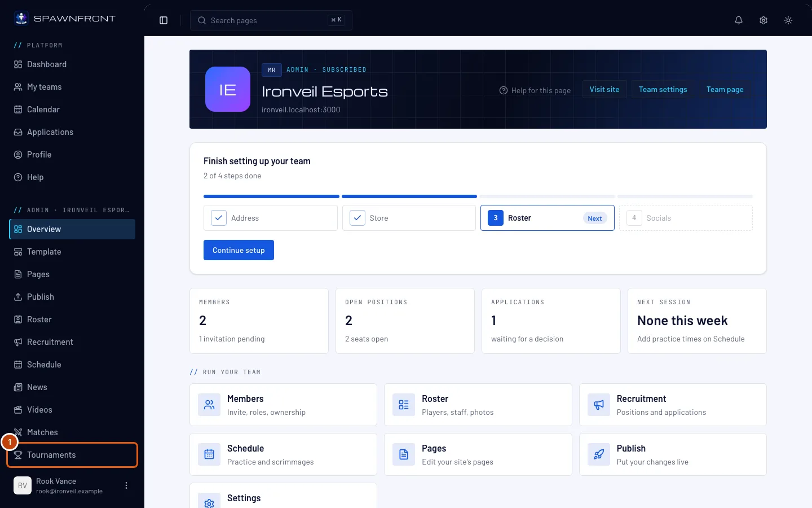Open the Schedule calendar card icon
812x508 pixels.
click(209, 454)
